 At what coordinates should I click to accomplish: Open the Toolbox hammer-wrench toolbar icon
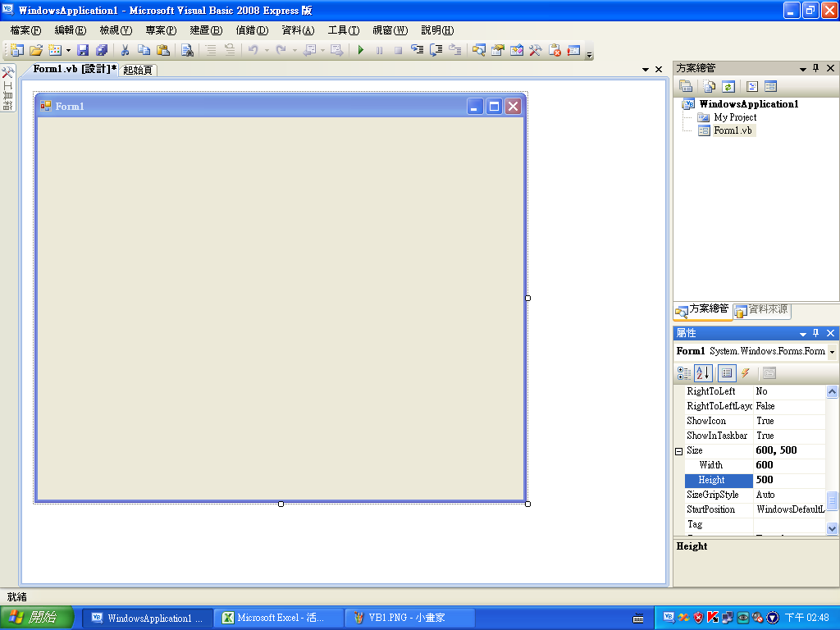(x=535, y=50)
